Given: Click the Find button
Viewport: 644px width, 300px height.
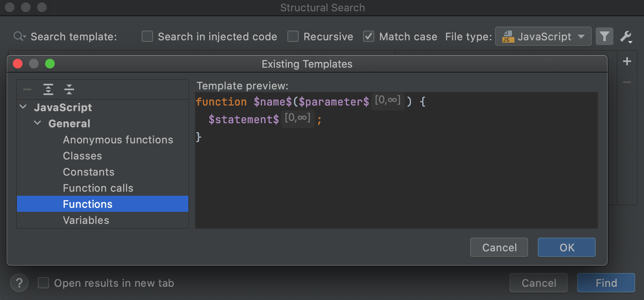Looking at the screenshot, I should pos(606,283).
